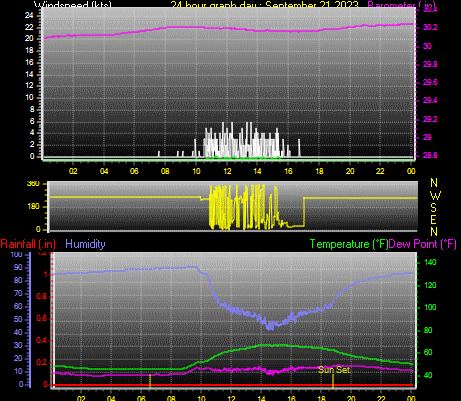Click the W compass direction letter
Image resolution: width=461 pixels, height=401 pixels.
[x=435, y=195]
